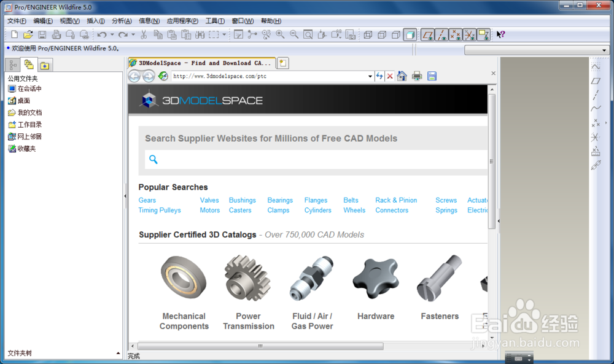Open the selection filter combo box
614x364 pixels.
click(x=537, y=50)
